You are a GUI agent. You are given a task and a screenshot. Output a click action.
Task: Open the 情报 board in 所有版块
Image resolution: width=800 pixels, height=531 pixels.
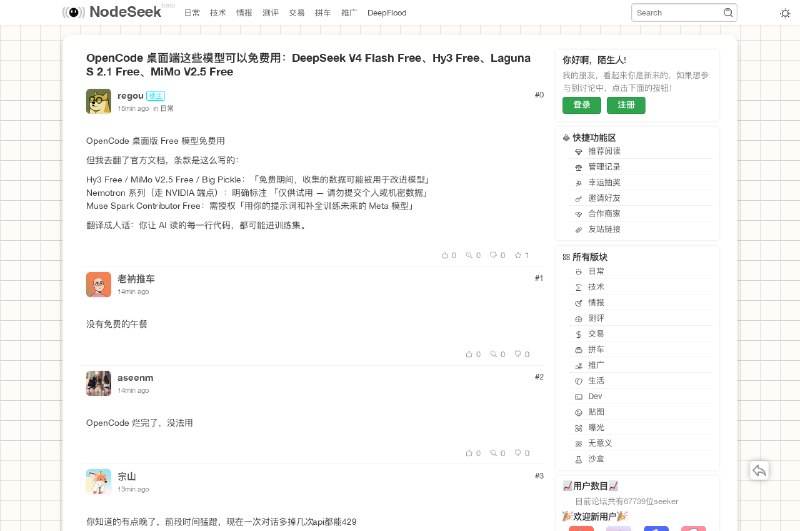tap(596, 302)
